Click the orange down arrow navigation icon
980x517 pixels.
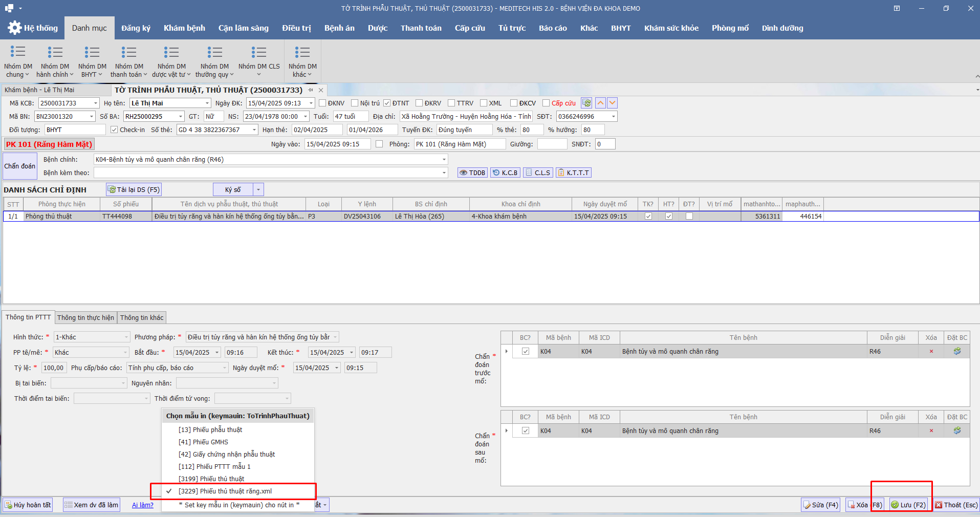(x=612, y=103)
